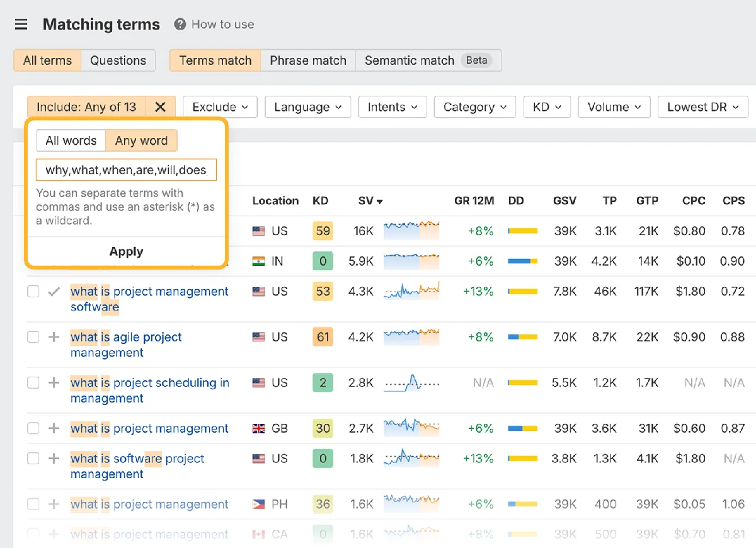This screenshot has width=756, height=548.
Task: Click the DD bar in the 16K row
Action: [x=523, y=231]
